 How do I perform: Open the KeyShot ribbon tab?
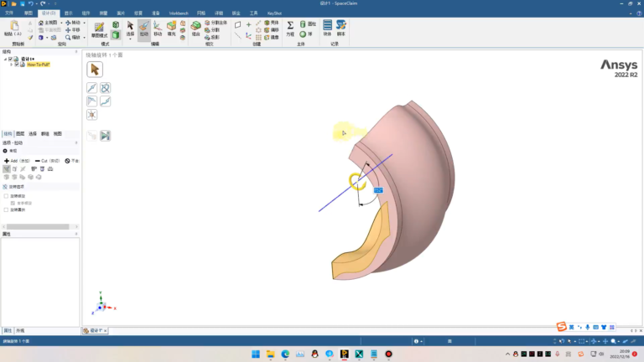(274, 13)
